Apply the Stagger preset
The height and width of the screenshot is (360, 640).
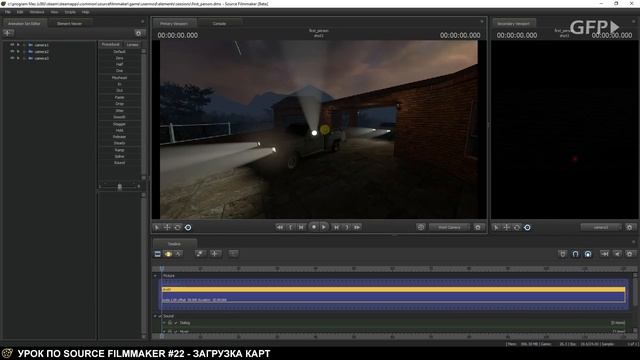(x=120, y=124)
